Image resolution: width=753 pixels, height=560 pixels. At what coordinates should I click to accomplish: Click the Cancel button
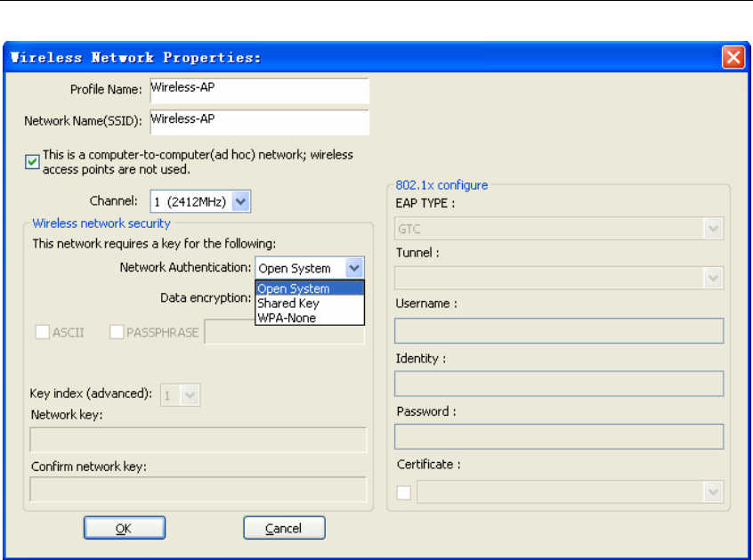tap(284, 529)
